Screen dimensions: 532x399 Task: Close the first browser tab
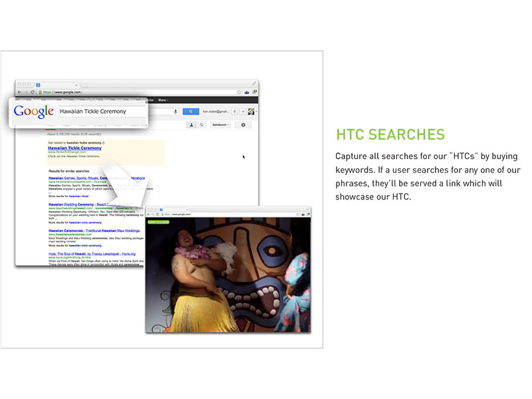(76, 85)
